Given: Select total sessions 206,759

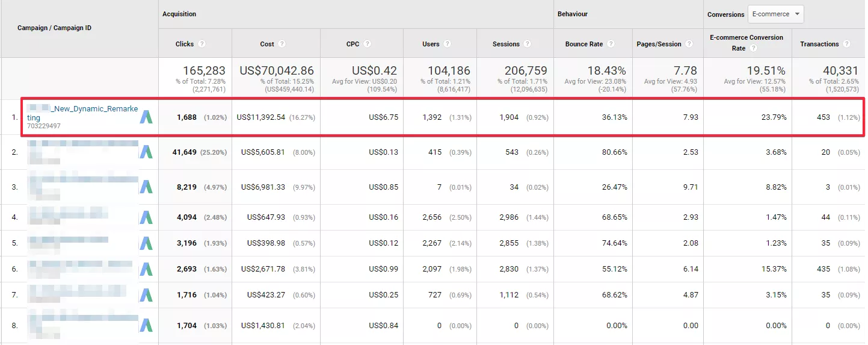Looking at the screenshot, I should 526,70.
